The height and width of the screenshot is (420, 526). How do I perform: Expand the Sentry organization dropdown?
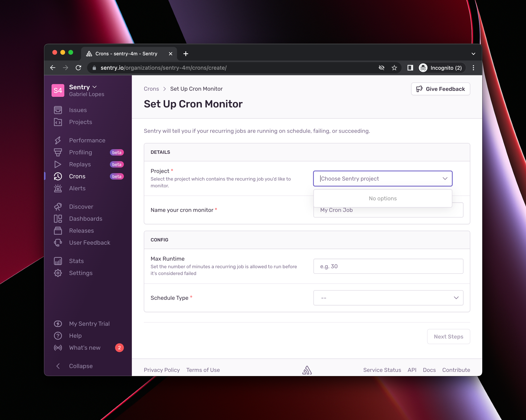pos(83,87)
